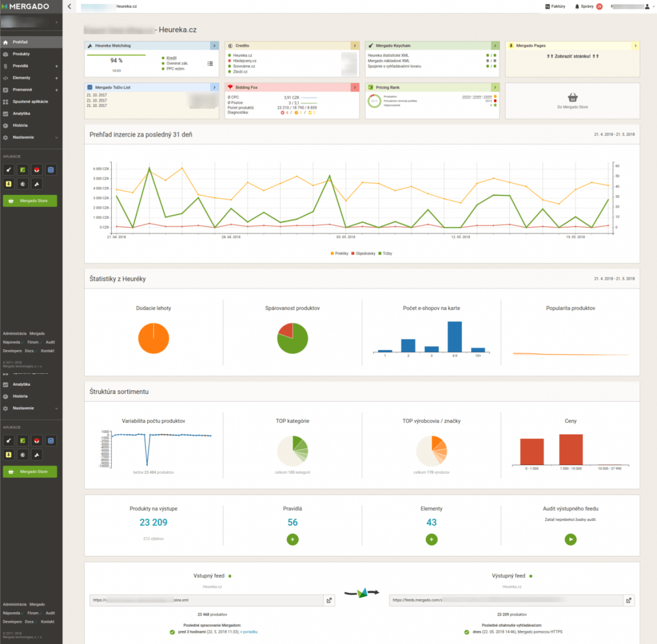Click Zobraziť stránku in Mergado Pages
The image size is (657, 644).
tap(572, 56)
